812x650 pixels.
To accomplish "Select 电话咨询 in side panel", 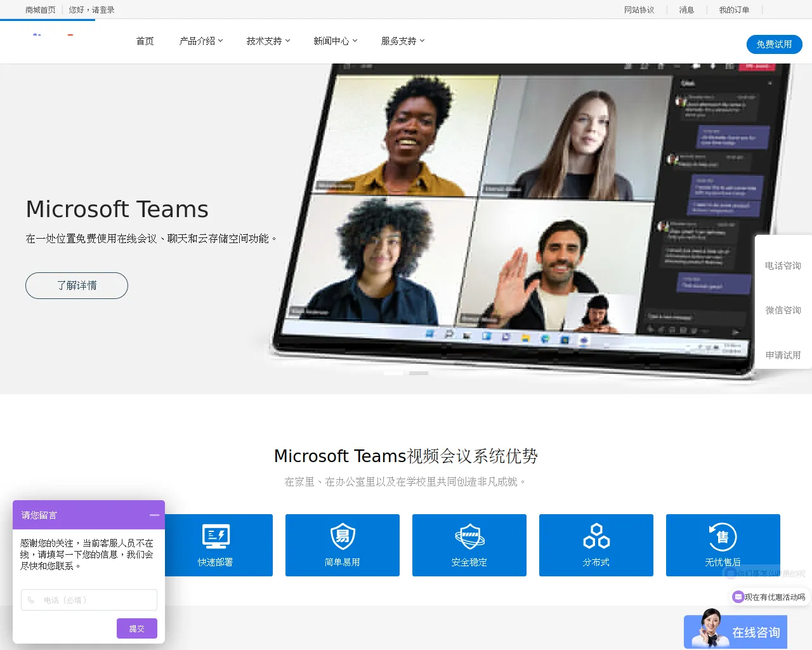I will coord(783,265).
